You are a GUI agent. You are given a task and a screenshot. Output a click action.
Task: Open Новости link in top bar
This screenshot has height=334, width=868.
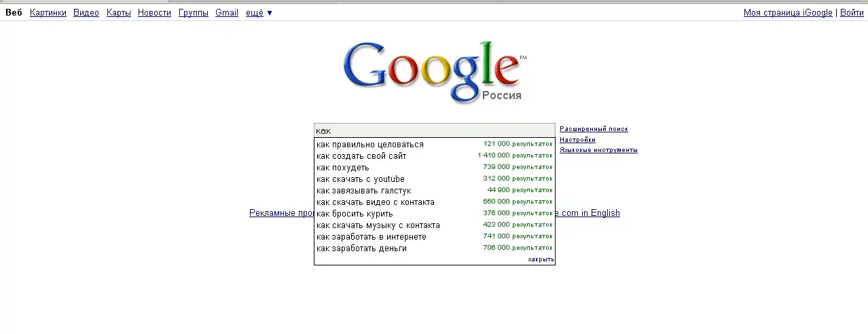[x=154, y=13]
